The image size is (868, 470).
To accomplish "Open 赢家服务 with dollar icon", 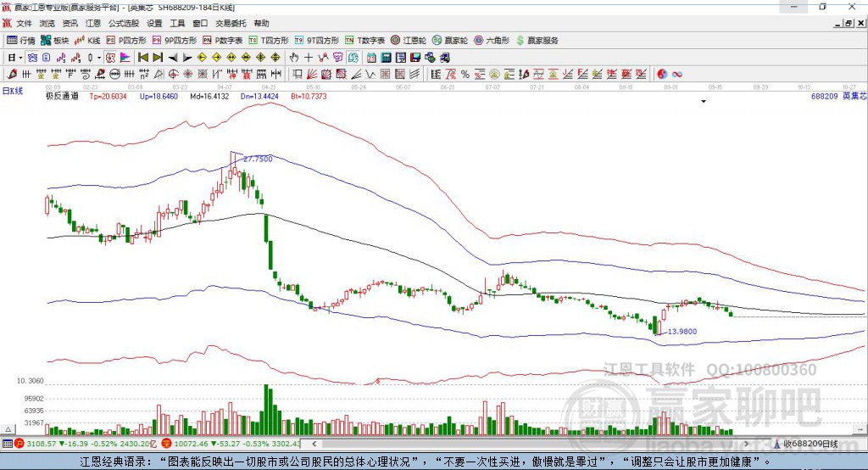I will (x=537, y=41).
